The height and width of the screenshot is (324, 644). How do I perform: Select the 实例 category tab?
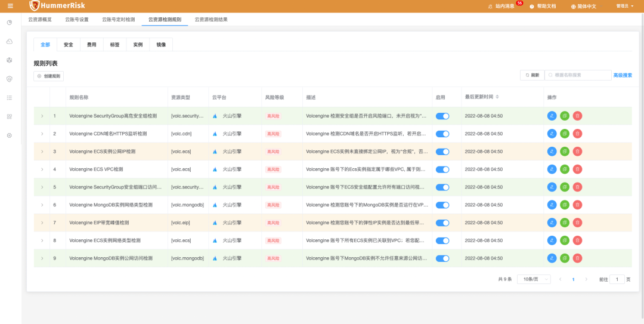(138, 44)
